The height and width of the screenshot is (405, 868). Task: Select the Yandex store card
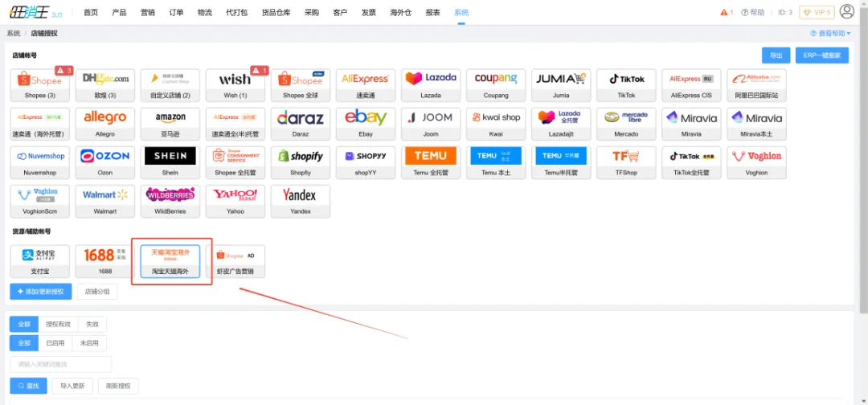(x=301, y=202)
